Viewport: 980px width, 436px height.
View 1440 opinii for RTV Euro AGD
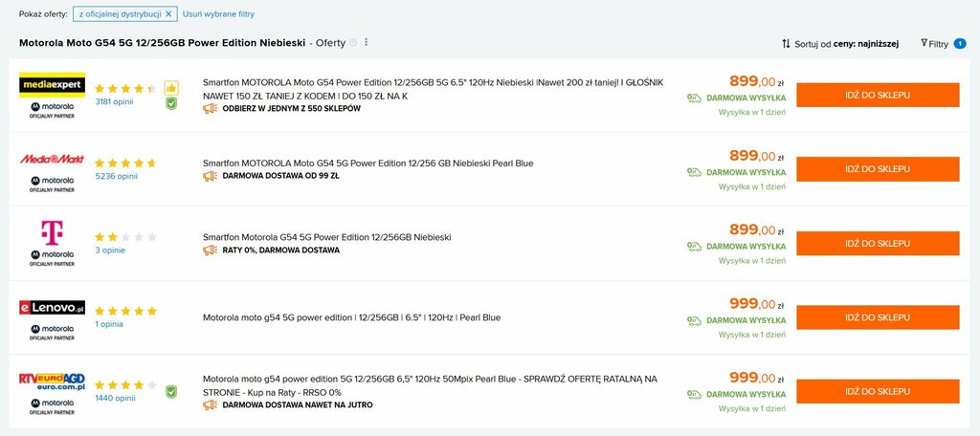[115, 398]
